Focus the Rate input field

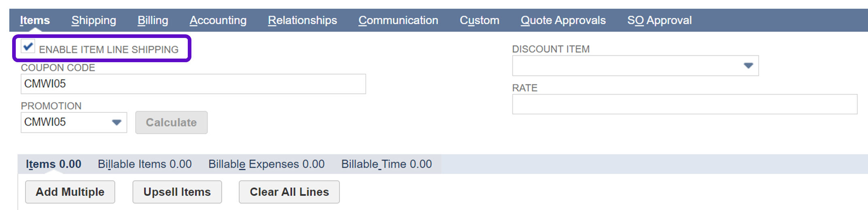(684, 104)
